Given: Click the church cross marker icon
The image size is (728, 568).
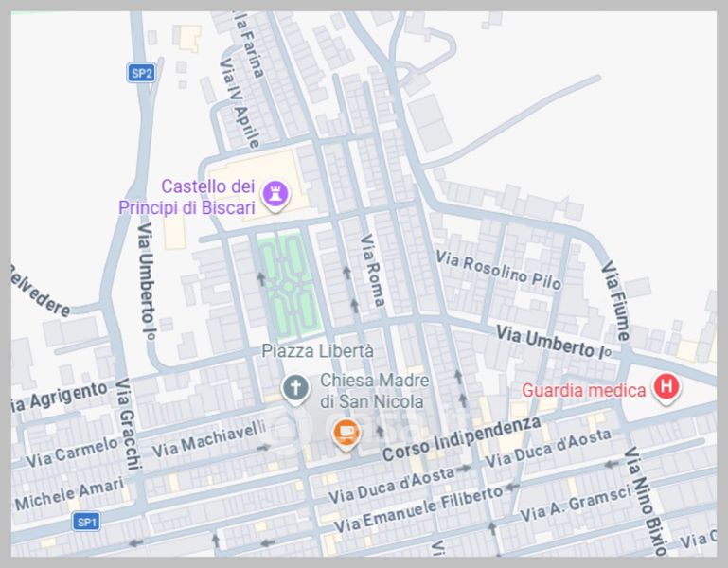Looking at the screenshot, I should point(295,389).
